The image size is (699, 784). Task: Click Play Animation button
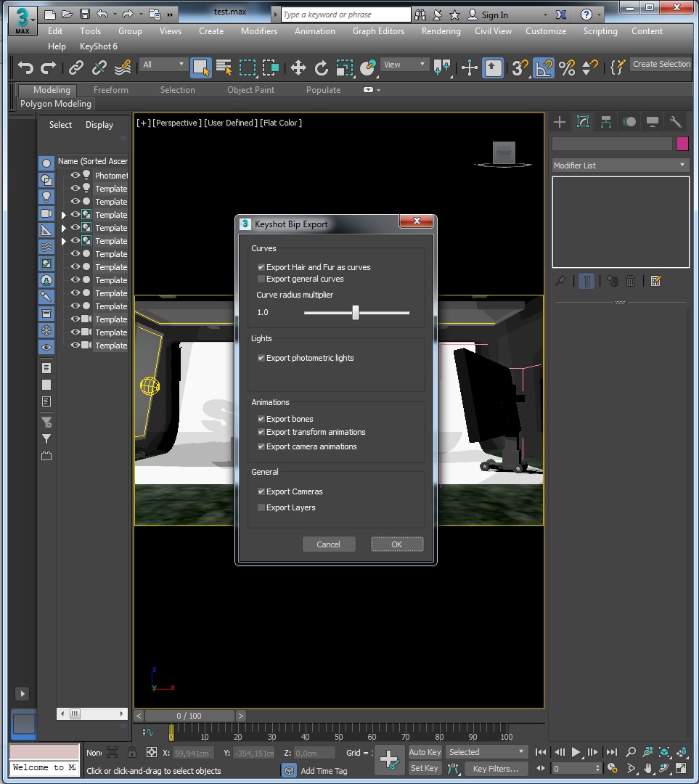(x=576, y=752)
